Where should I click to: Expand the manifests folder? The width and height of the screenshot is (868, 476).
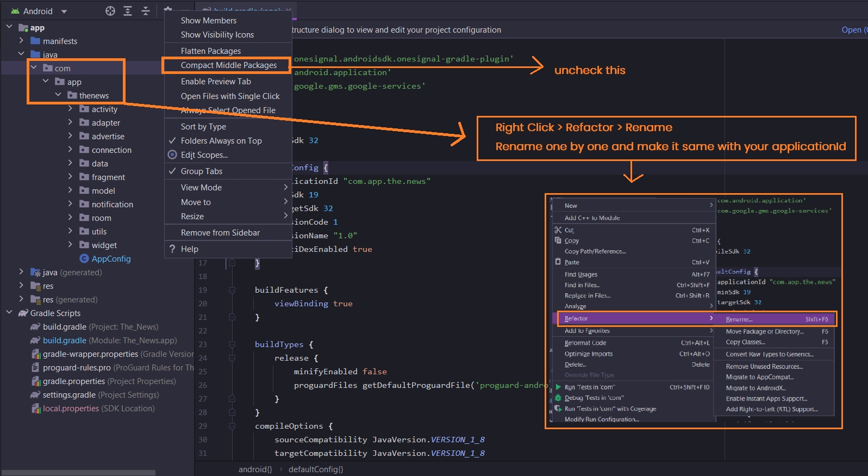click(x=21, y=41)
